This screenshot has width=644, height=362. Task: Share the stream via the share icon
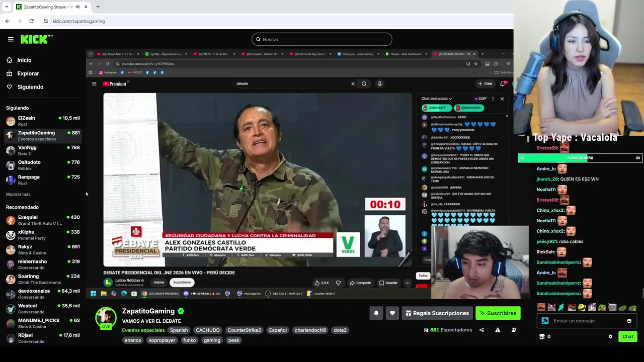481,330
